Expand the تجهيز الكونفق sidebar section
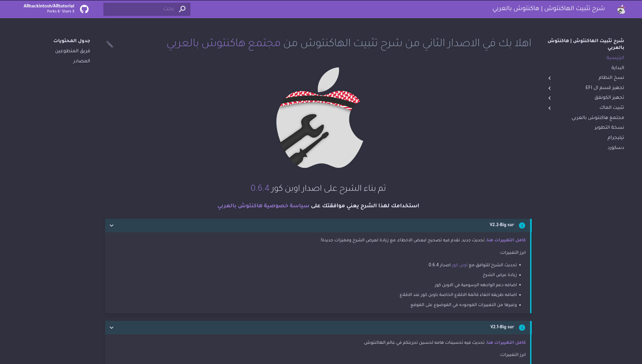642x364 pixels. point(550,98)
